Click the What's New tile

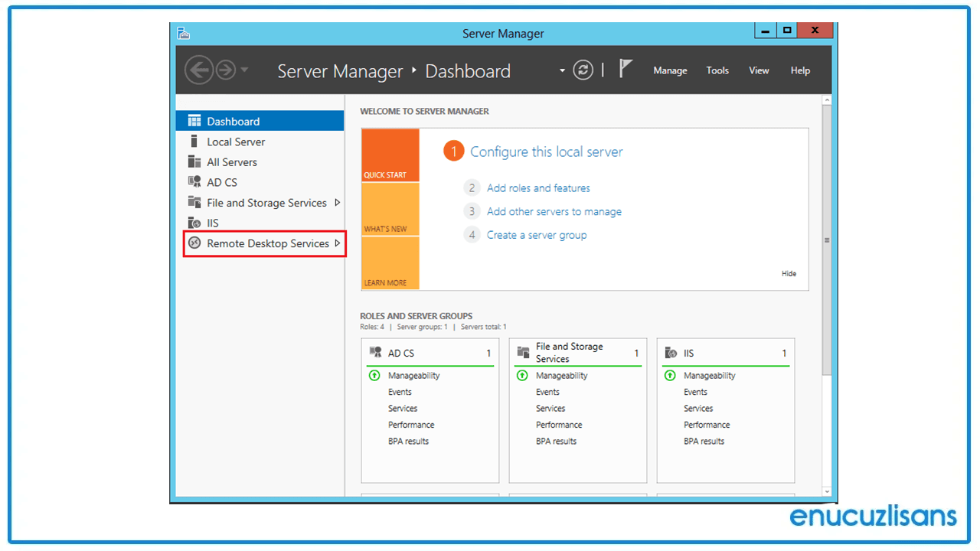390,210
